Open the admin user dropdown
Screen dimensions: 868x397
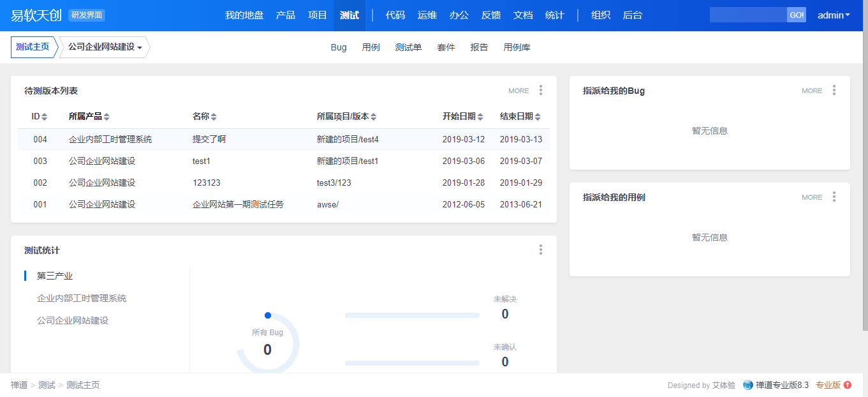(834, 15)
